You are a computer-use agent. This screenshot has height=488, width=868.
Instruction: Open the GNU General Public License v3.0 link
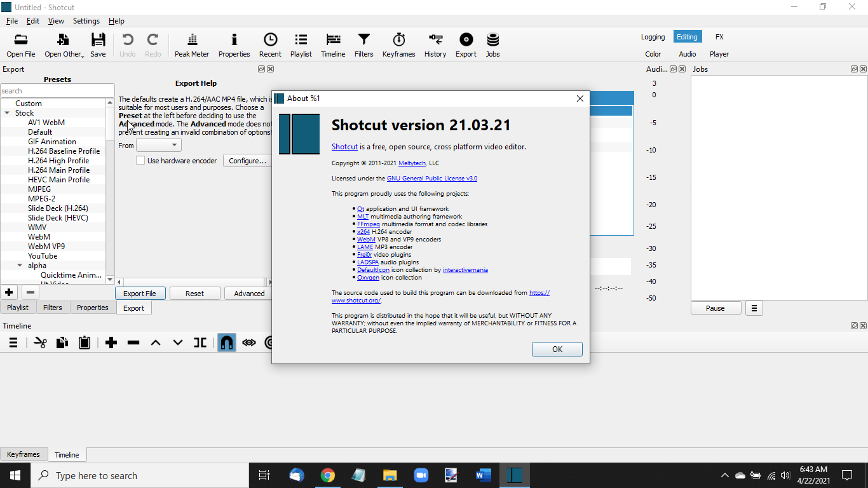point(432,179)
